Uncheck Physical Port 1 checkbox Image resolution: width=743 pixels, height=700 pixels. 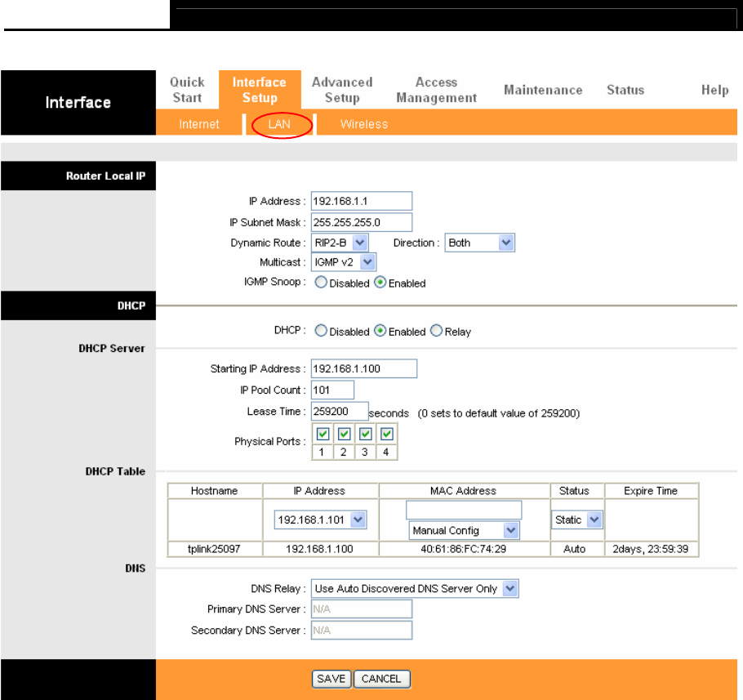coord(323,434)
